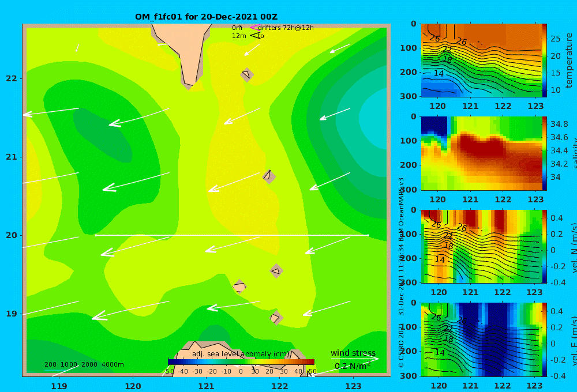The image size is (577, 392).
Task: Click contour label 18 in temperature panel
Action: click(x=448, y=59)
